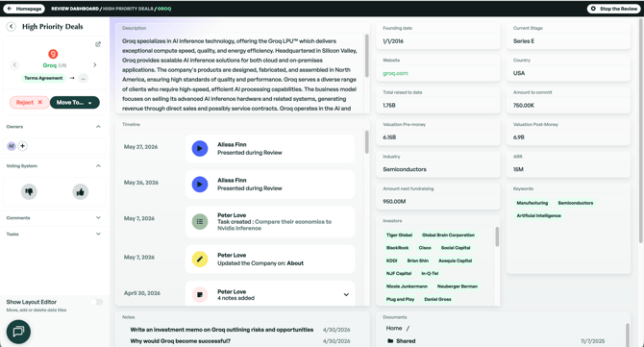Click Review Dashboard breadcrumb
Screen dimensions: 644x347
click(x=75, y=9)
